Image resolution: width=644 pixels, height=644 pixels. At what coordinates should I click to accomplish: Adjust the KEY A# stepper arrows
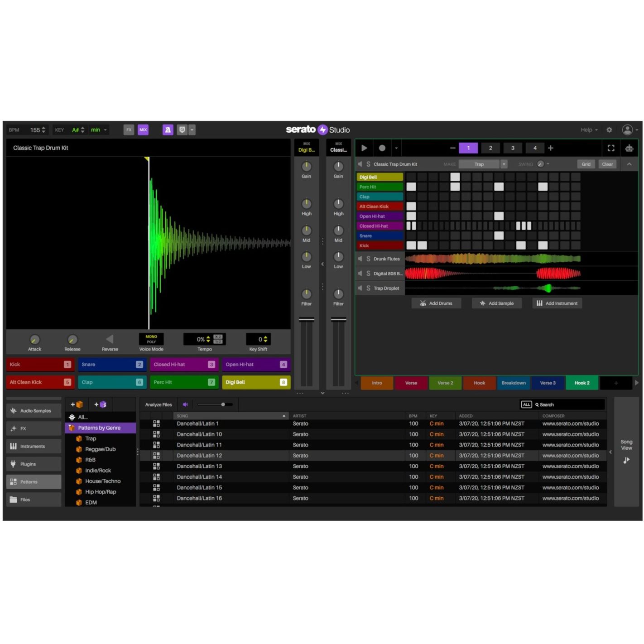[82, 130]
